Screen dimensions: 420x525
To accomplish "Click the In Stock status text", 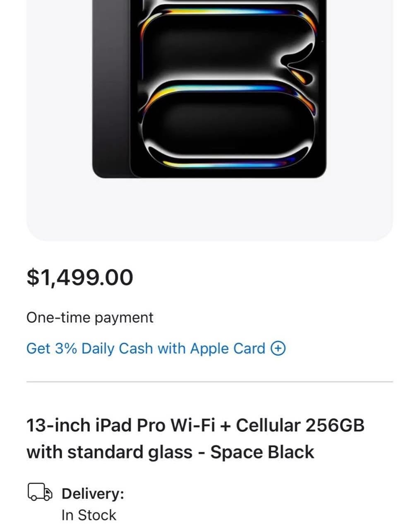I will [x=89, y=515].
